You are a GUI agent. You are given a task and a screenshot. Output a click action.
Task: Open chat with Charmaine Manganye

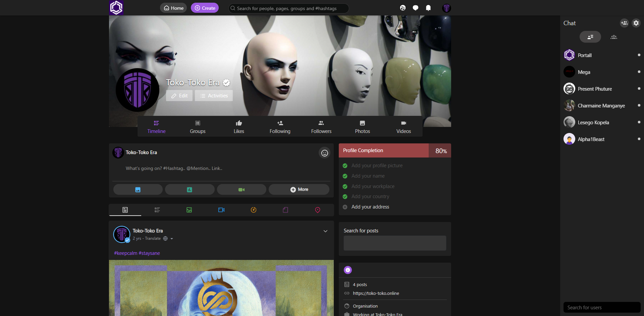pyautogui.click(x=602, y=105)
